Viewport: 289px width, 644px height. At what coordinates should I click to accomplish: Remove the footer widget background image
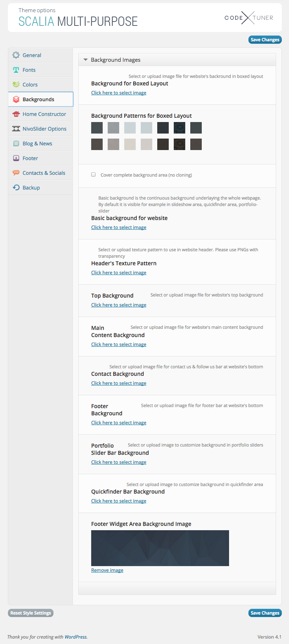pos(107,570)
